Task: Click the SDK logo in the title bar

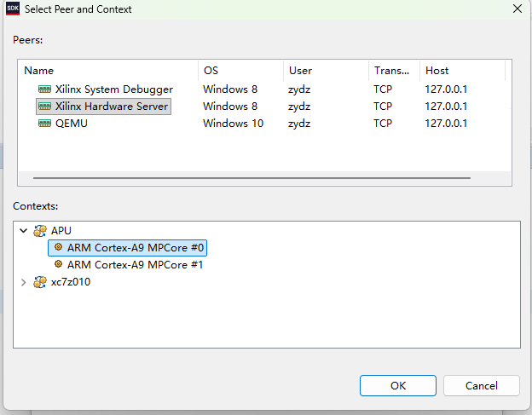Action: pyautogui.click(x=13, y=9)
